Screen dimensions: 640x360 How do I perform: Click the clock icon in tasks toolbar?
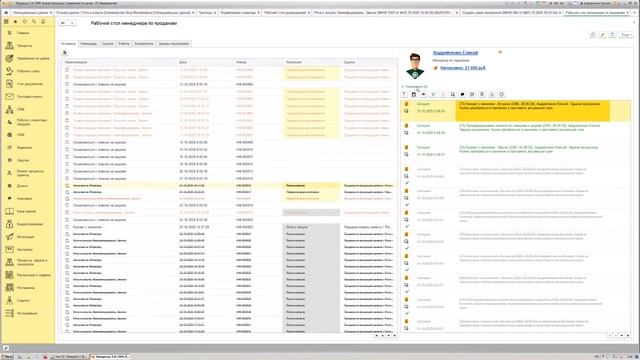(x=502, y=94)
